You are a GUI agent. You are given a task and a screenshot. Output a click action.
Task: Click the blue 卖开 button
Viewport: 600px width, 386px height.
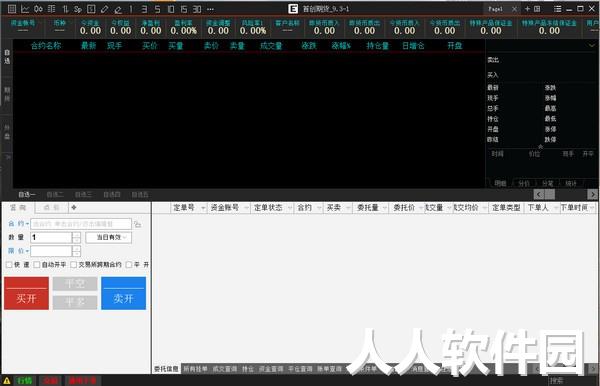[124, 293]
